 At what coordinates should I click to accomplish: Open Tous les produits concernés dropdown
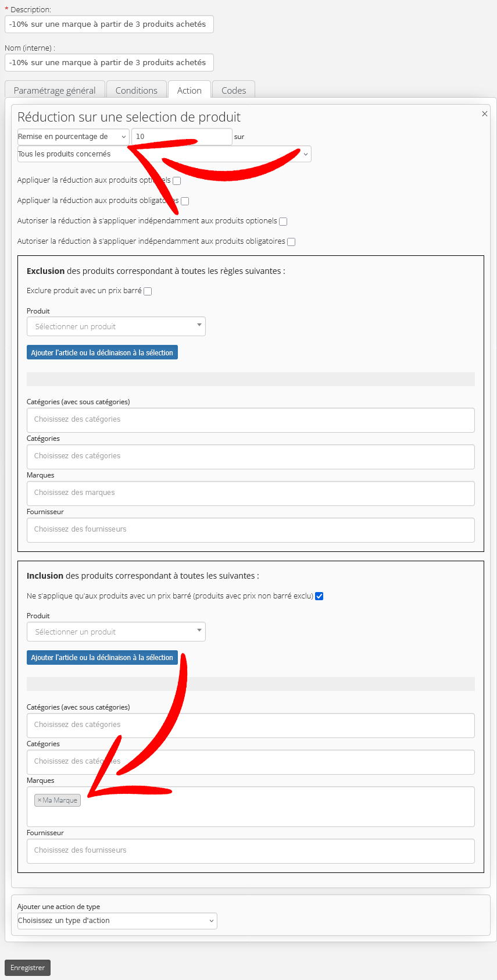click(165, 154)
